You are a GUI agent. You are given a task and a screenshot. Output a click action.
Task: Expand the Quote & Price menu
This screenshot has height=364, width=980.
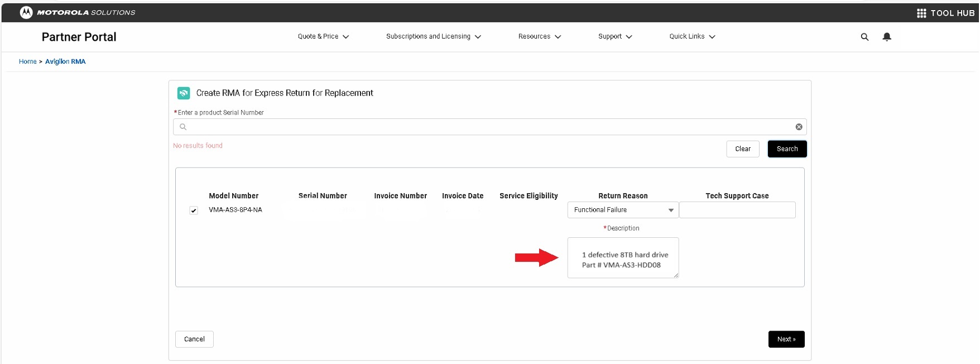(323, 36)
